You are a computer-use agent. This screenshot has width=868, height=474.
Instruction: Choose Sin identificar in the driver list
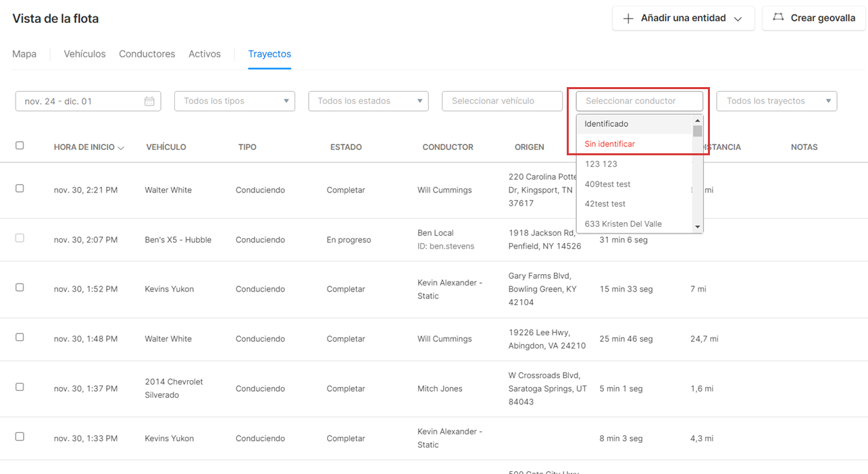click(x=634, y=144)
